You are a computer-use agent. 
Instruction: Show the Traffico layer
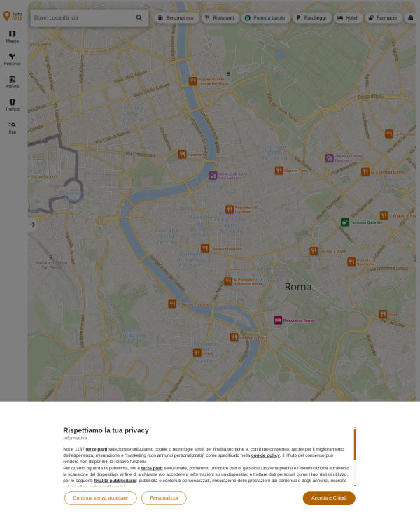12,104
